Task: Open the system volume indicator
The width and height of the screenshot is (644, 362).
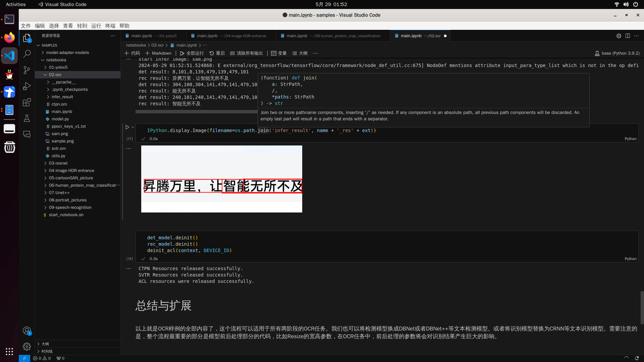Action: [626, 4]
